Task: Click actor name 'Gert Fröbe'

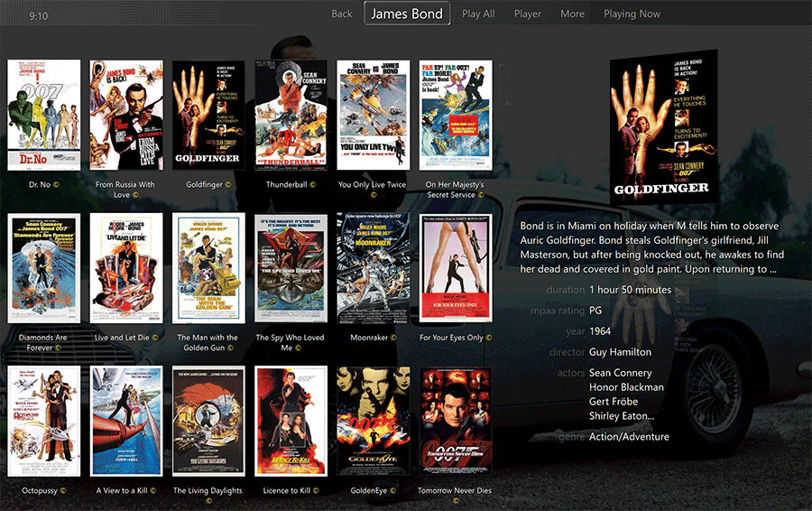Action: tap(614, 401)
